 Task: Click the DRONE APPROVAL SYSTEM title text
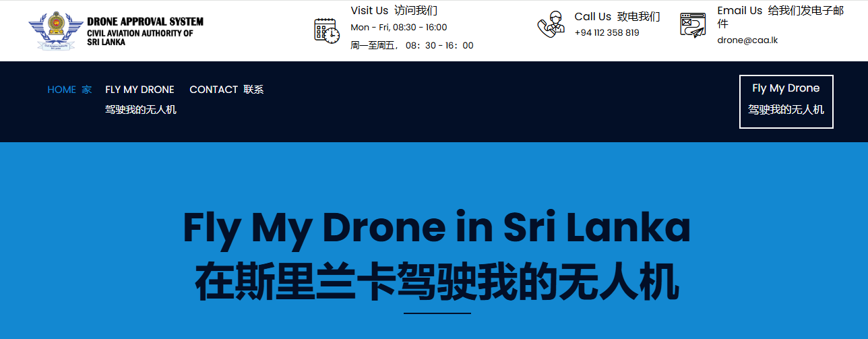145,22
